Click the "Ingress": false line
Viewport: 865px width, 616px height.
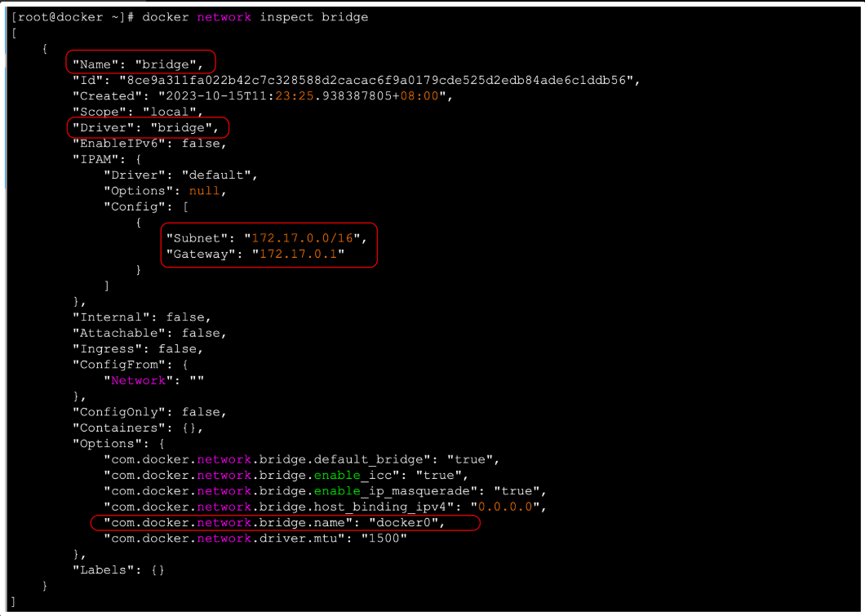[x=138, y=348]
